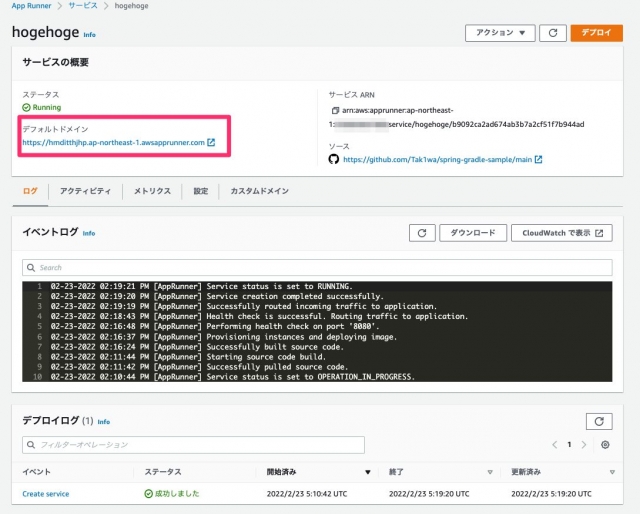
Task: Open the アクション dropdown menu
Action: coord(500,33)
